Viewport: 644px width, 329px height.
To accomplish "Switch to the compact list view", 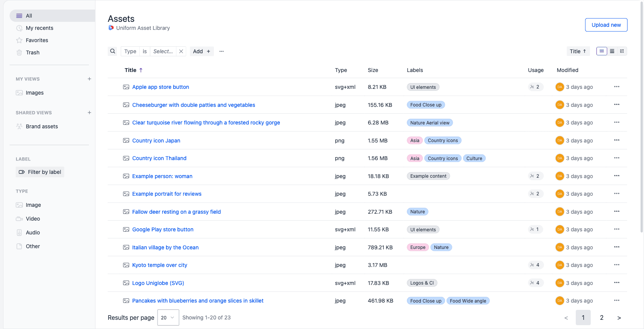I will pyautogui.click(x=612, y=51).
